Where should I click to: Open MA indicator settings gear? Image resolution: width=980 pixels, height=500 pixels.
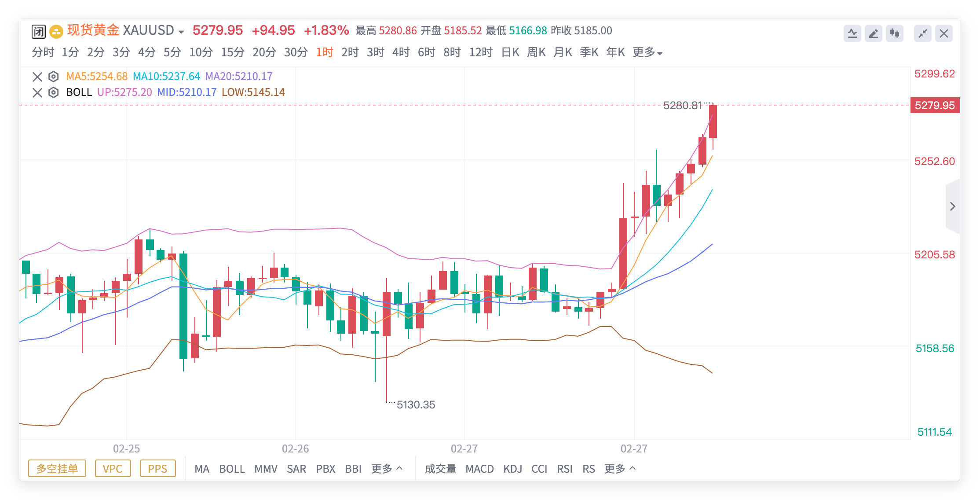pos(53,76)
